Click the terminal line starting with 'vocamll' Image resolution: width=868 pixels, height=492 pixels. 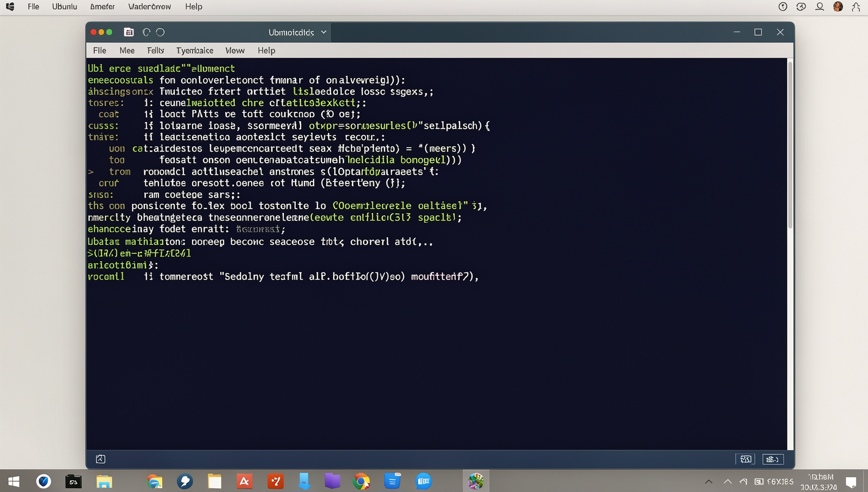[283, 276]
